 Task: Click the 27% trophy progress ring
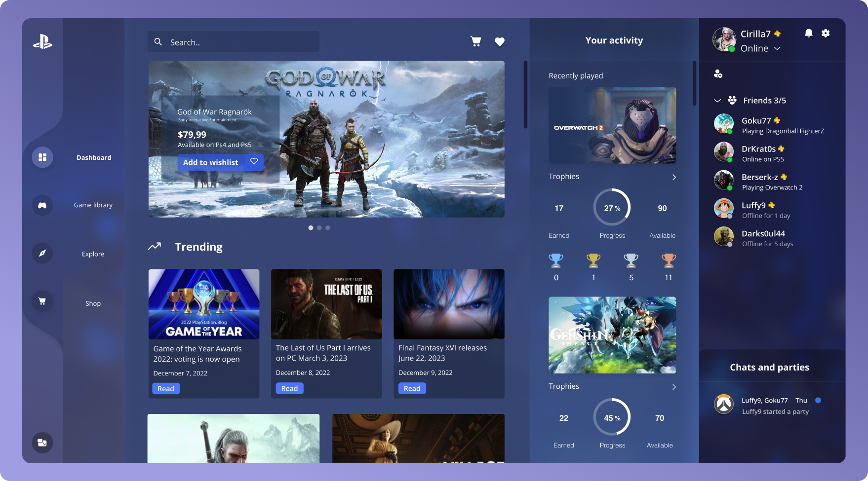click(612, 208)
